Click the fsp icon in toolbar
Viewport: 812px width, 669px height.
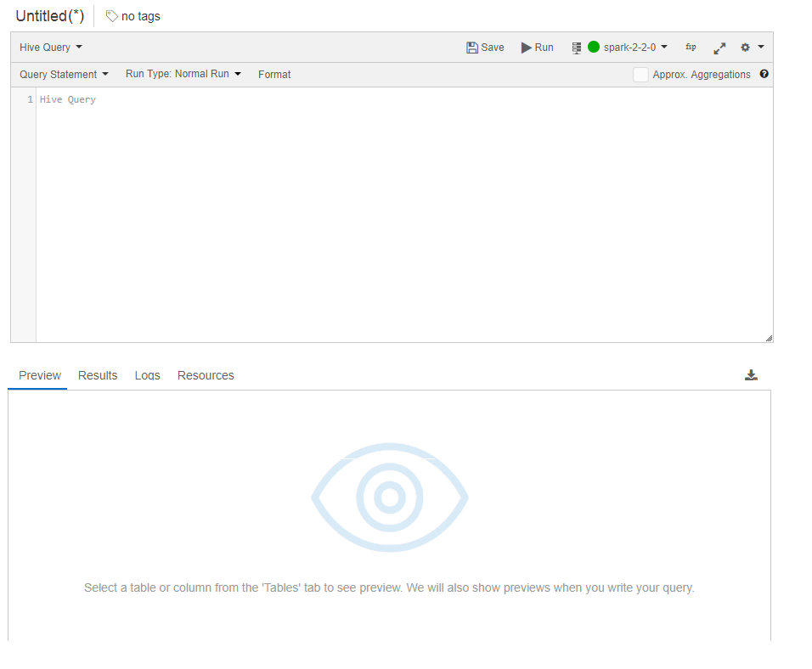point(691,48)
